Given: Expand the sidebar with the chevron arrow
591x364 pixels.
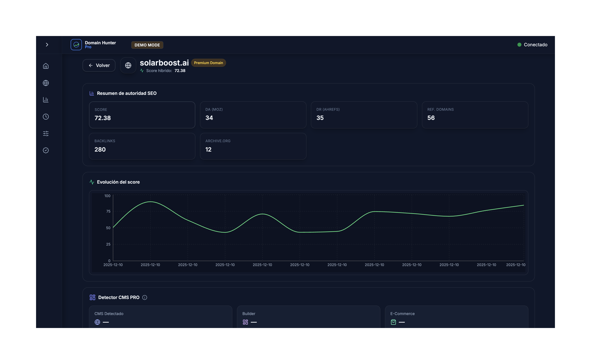Looking at the screenshot, I should [x=47, y=44].
